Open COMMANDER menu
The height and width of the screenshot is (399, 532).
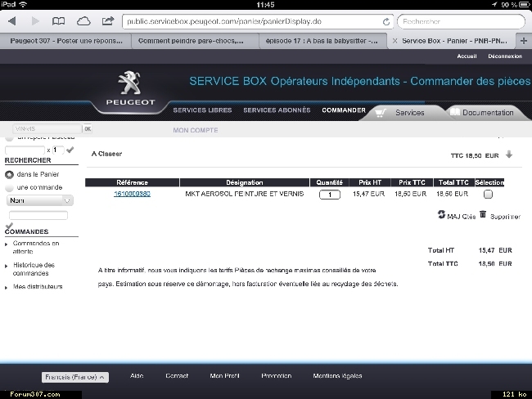click(344, 110)
